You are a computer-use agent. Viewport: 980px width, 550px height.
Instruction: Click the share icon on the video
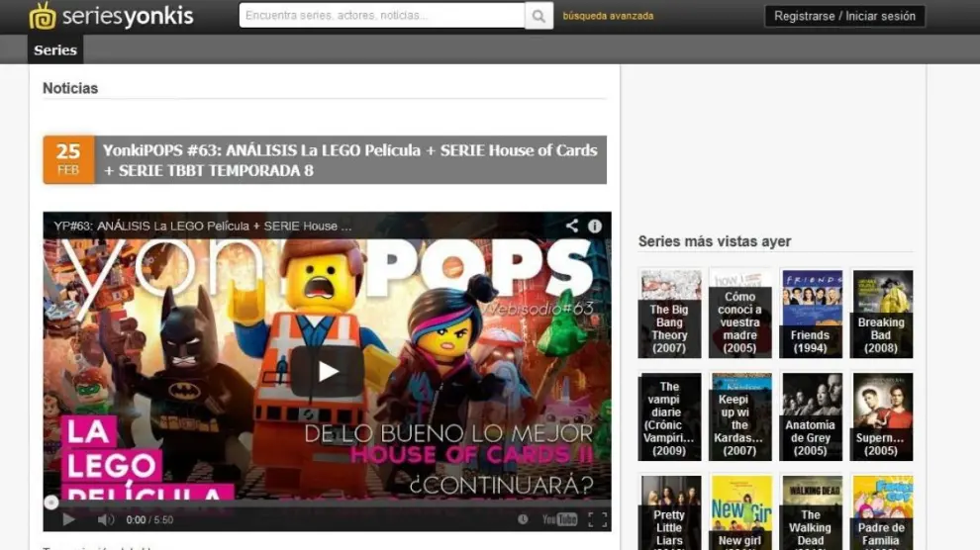tap(572, 226)
